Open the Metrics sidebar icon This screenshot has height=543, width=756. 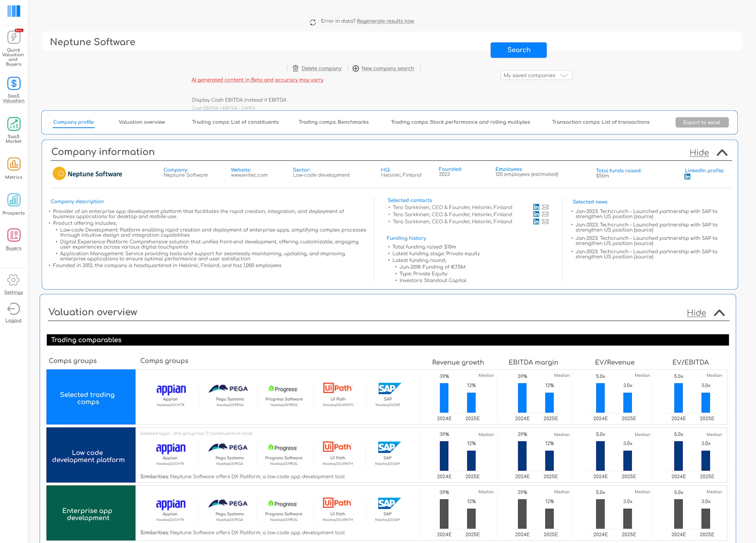tap(14, 164)
